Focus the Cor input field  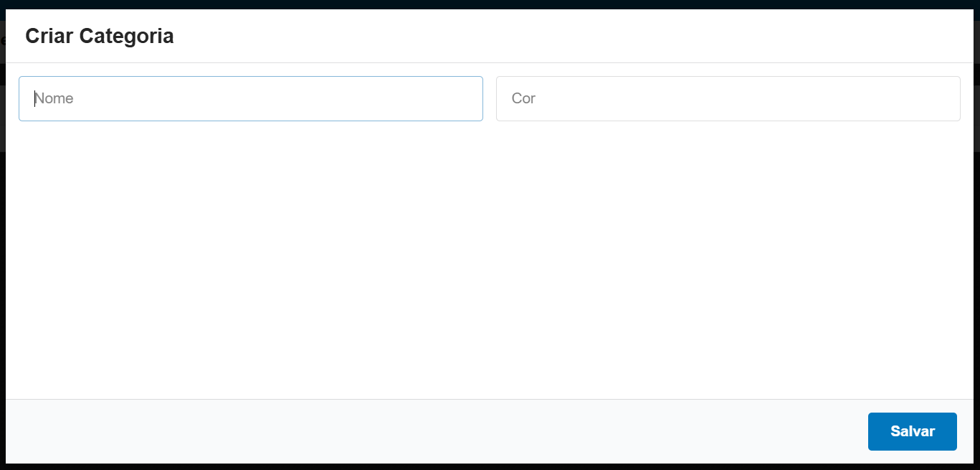[x=728, y=99]
